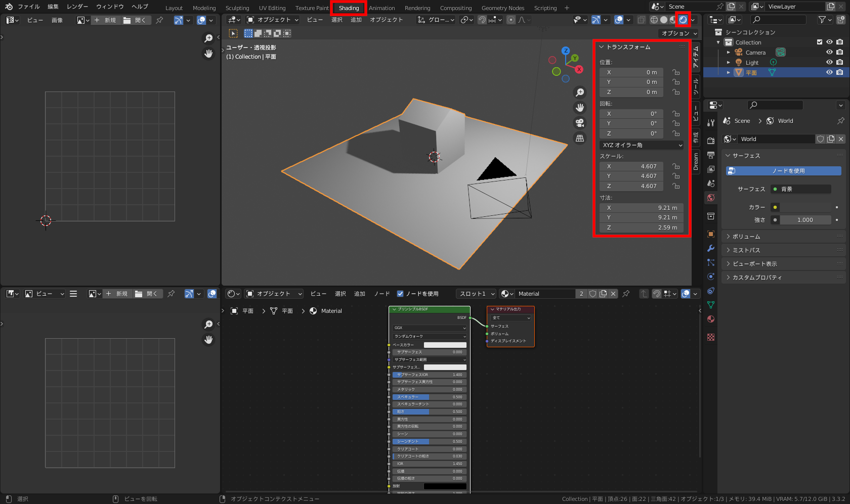Click the X position input field
The height and width of the screenshot is (504, 850).
pos(631,72)
